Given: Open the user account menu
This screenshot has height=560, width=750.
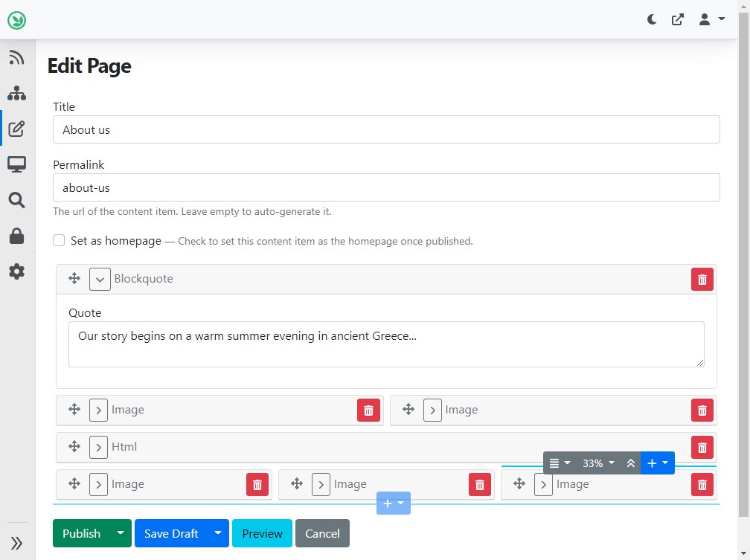Looking at the screenshot, I should tap(711, 19).
